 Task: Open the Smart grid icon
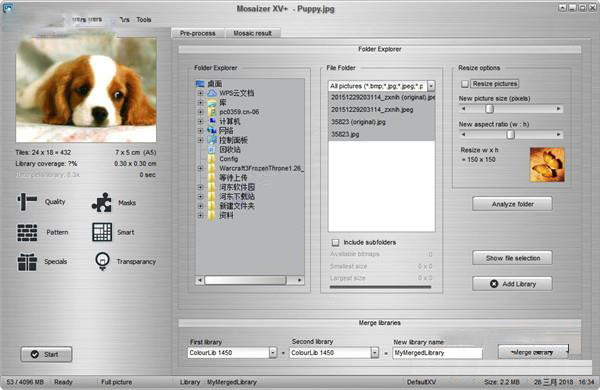pyautogui.click(x=102, y=232)
